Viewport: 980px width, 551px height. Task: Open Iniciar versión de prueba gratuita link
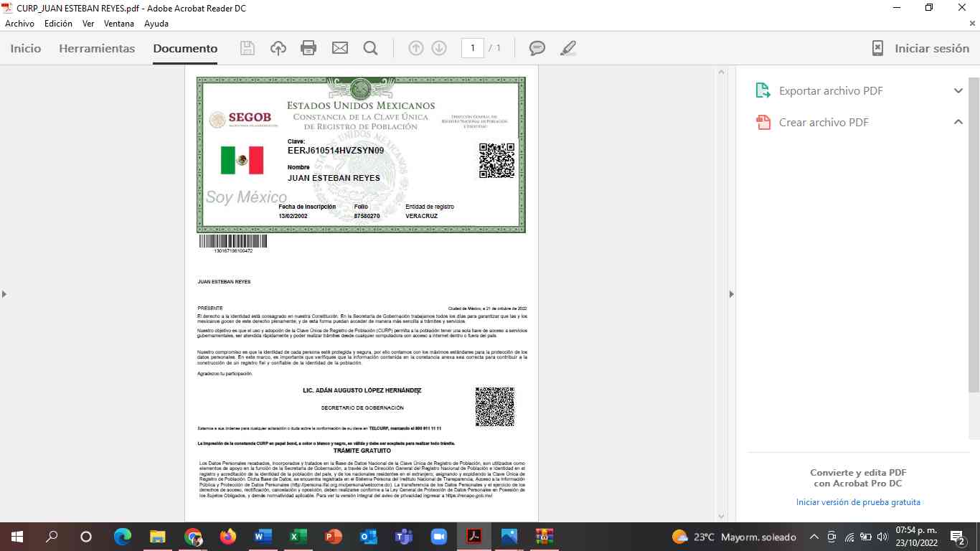click(858, 502)
